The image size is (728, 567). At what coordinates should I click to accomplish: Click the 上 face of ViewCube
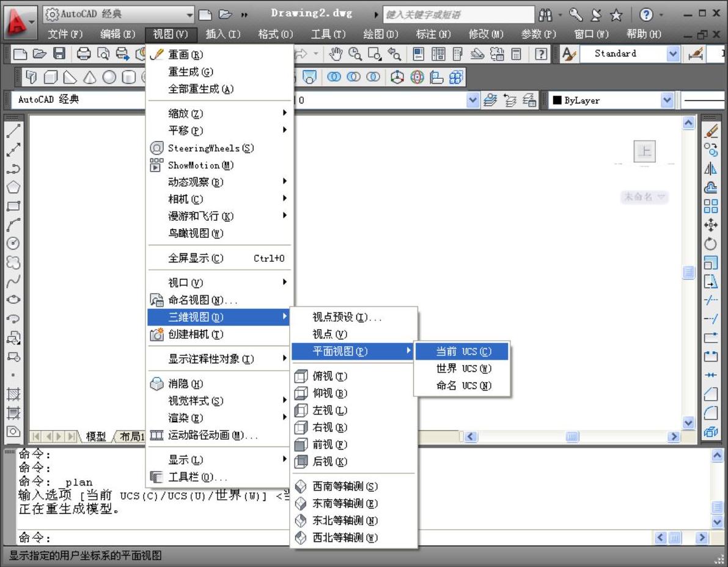[x=645, y=151]
